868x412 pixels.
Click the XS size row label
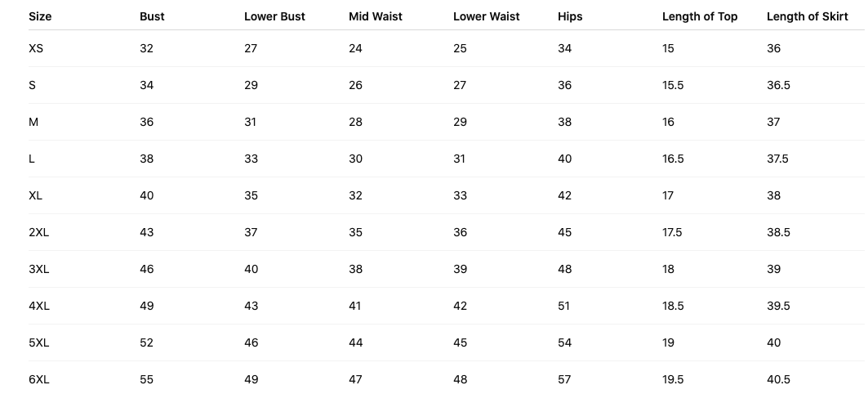tap(36, 48)
